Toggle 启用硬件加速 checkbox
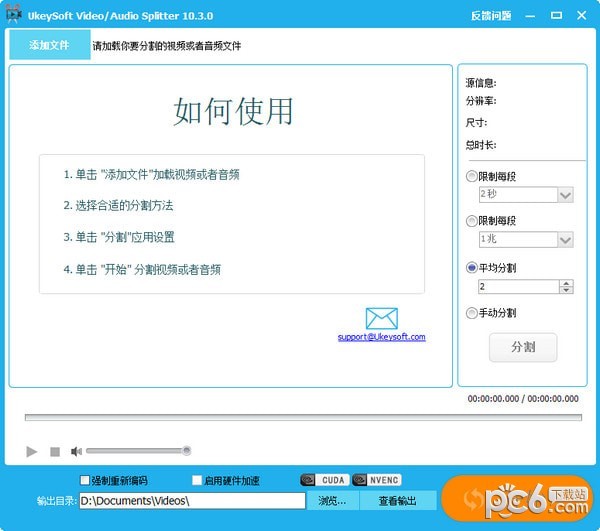 coord(197,480)
